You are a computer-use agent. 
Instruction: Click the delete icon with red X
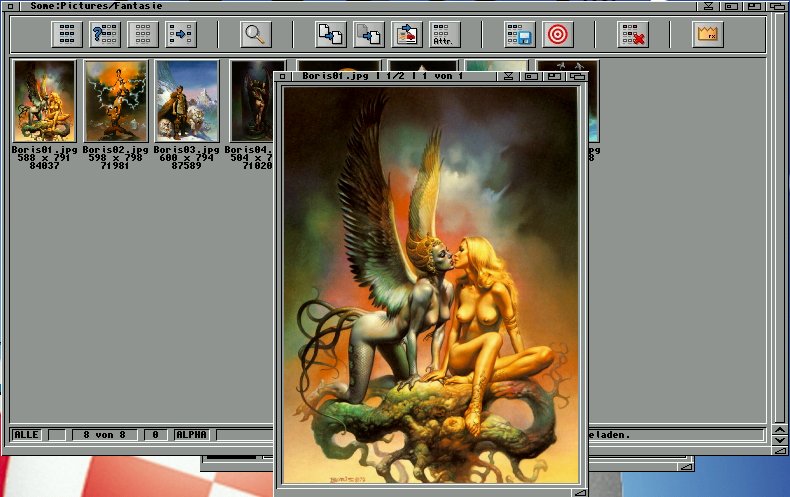633,34
